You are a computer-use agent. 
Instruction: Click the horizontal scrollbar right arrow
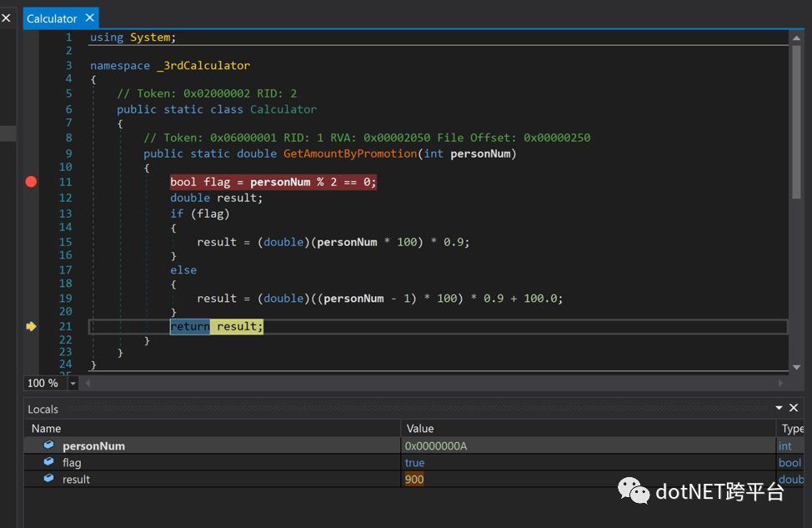tap(781, 384)
